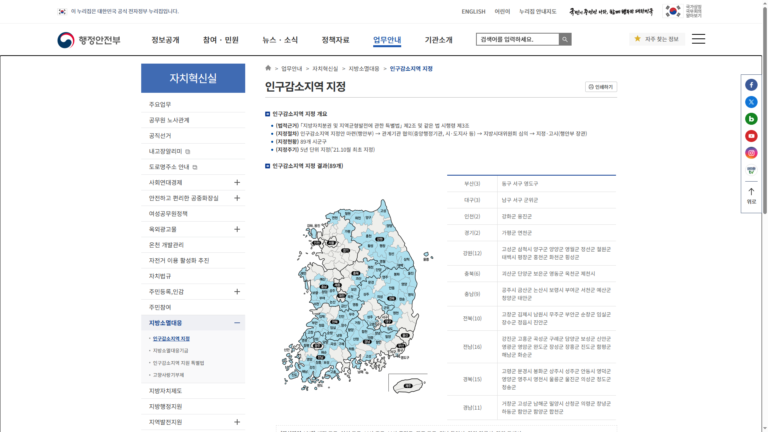
Task: Open the Facebook share icon
Action: [x=751, y=85]
